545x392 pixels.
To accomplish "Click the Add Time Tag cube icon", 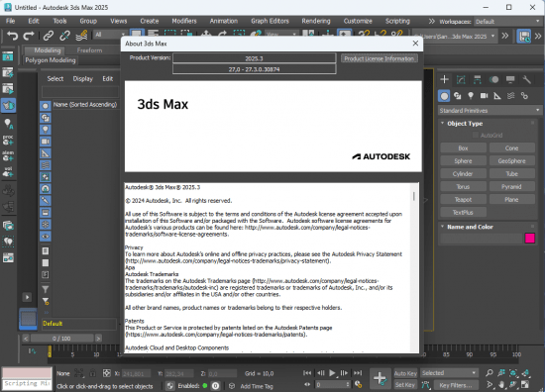I will click(232, 386).
